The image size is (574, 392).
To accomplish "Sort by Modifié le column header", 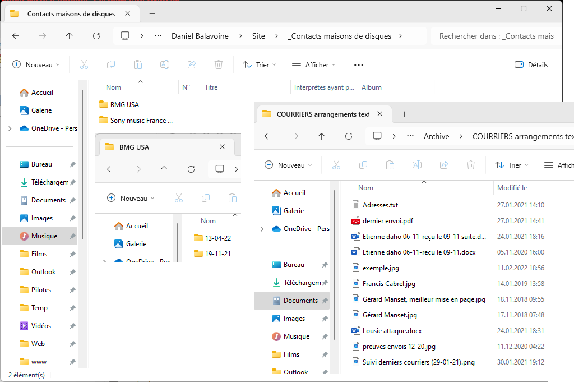I will pos(512,188).
